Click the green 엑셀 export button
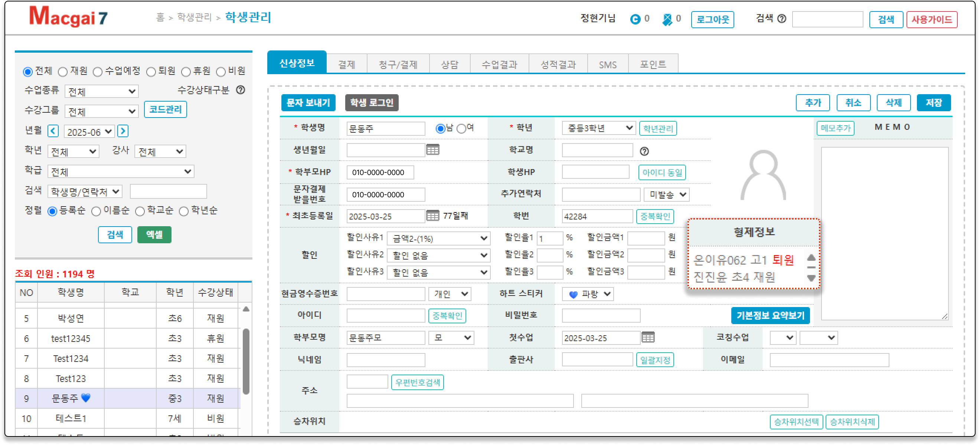980x445 pixels. (x=154, y=234)
